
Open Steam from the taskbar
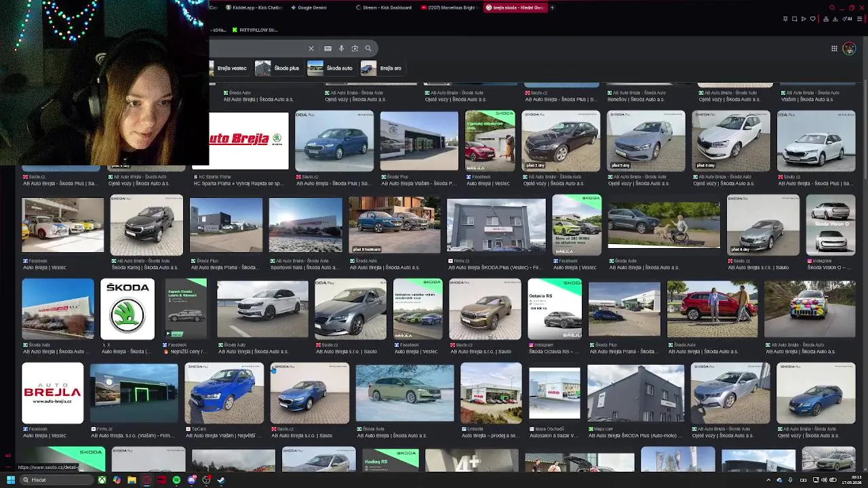(221, 480)
